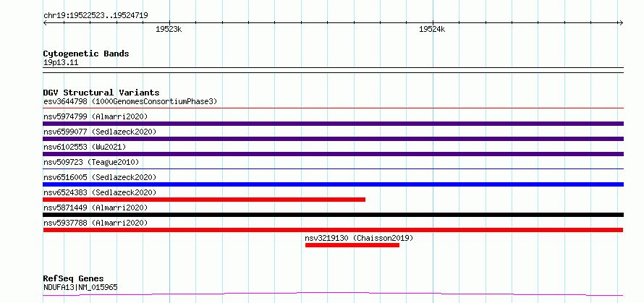Screen dimensions: 644x303
Task: Click the RefSeq Genes track heading
Action: tap(74, 279)
